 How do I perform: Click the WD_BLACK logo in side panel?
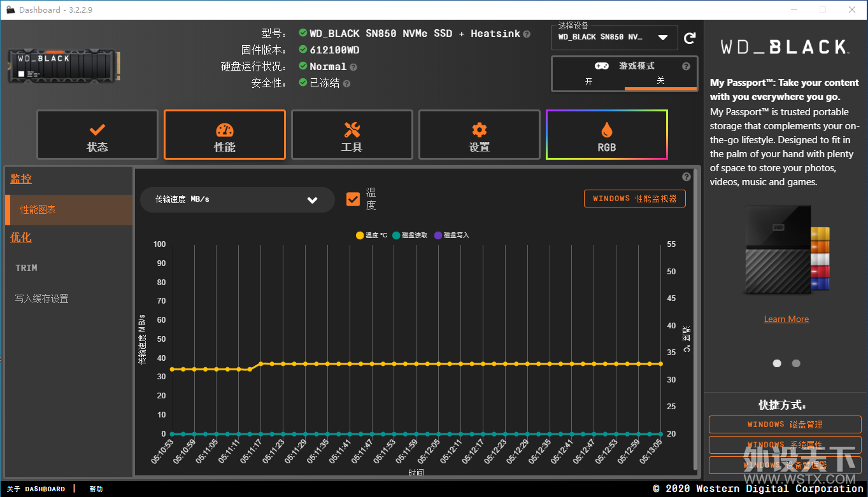coord(785,47)
